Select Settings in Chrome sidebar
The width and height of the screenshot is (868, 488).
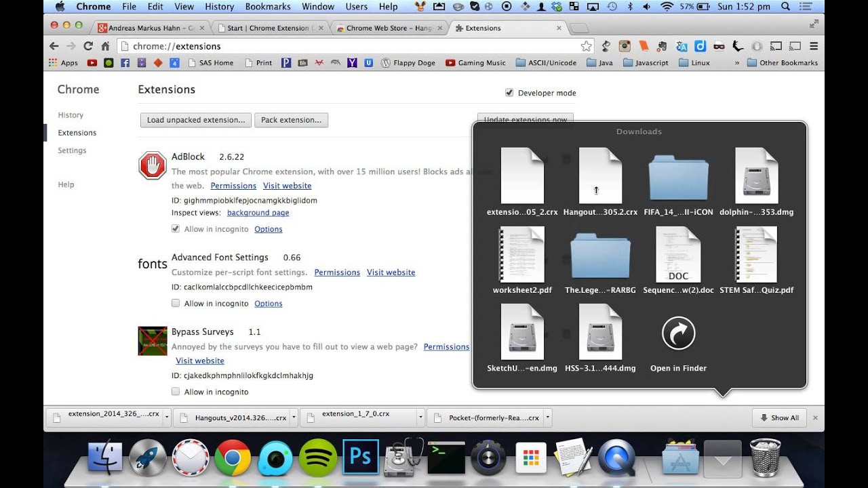tap(72, 150)
